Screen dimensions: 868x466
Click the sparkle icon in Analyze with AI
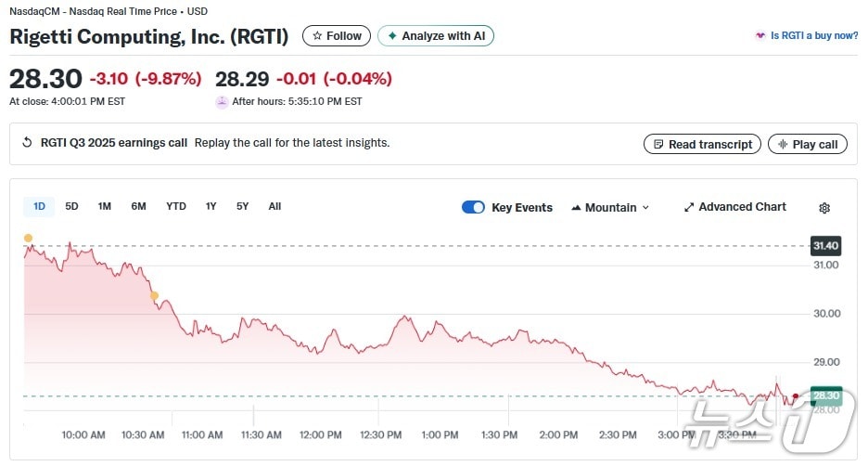[392, 36]
